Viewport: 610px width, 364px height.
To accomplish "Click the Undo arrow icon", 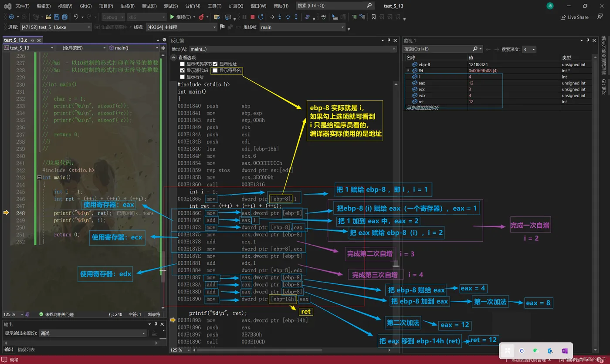I will pos(76,17).
